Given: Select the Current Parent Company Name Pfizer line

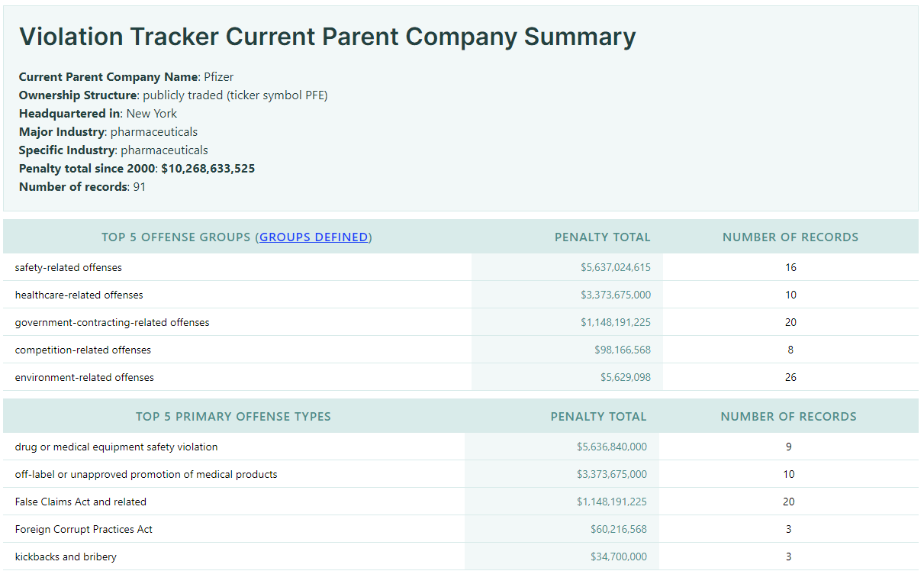Looking at the screenshot, I should [x=127, y=77].
